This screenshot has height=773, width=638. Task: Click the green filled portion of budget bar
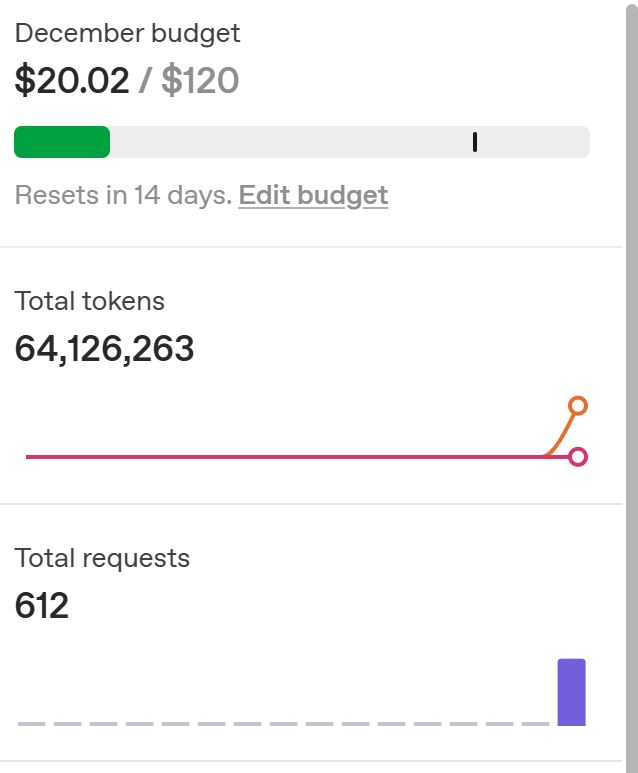click(61, 142)
